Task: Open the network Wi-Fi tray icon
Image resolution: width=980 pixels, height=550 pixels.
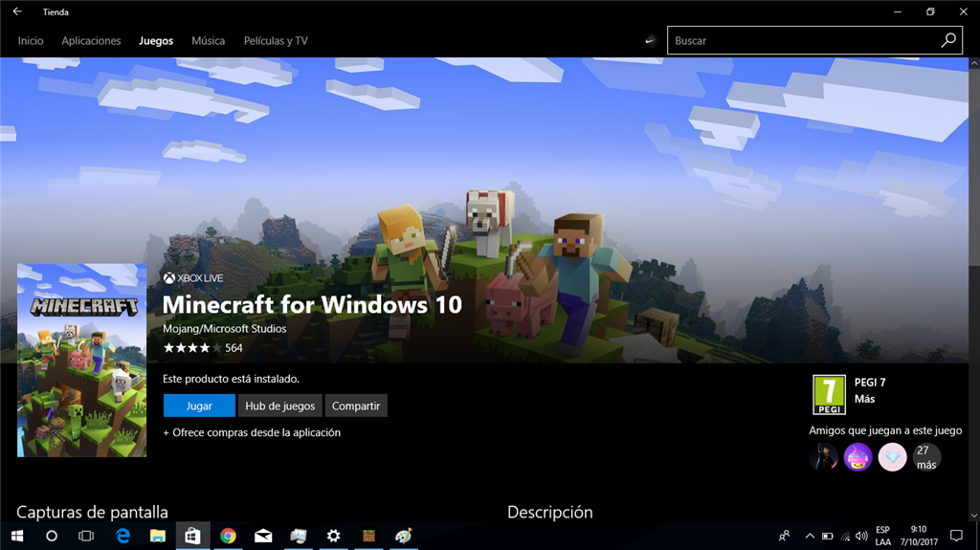Action: coord(845,537)
